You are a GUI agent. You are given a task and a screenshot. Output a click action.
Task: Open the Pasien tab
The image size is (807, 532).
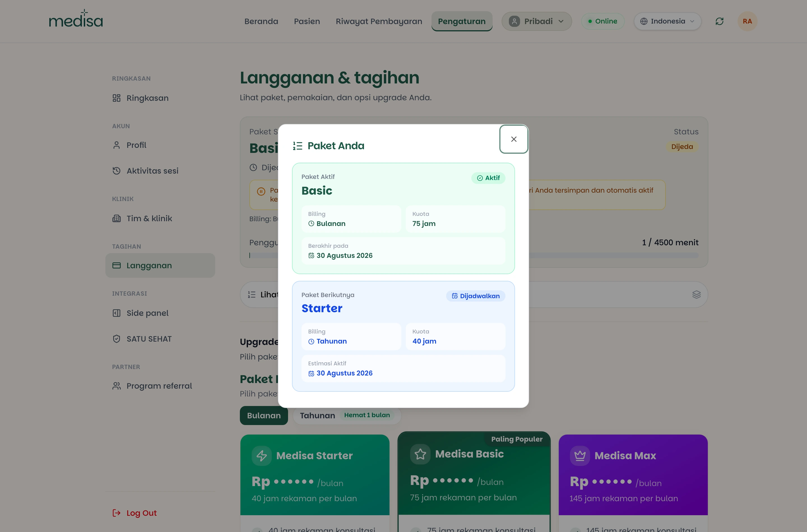(307, 21)
